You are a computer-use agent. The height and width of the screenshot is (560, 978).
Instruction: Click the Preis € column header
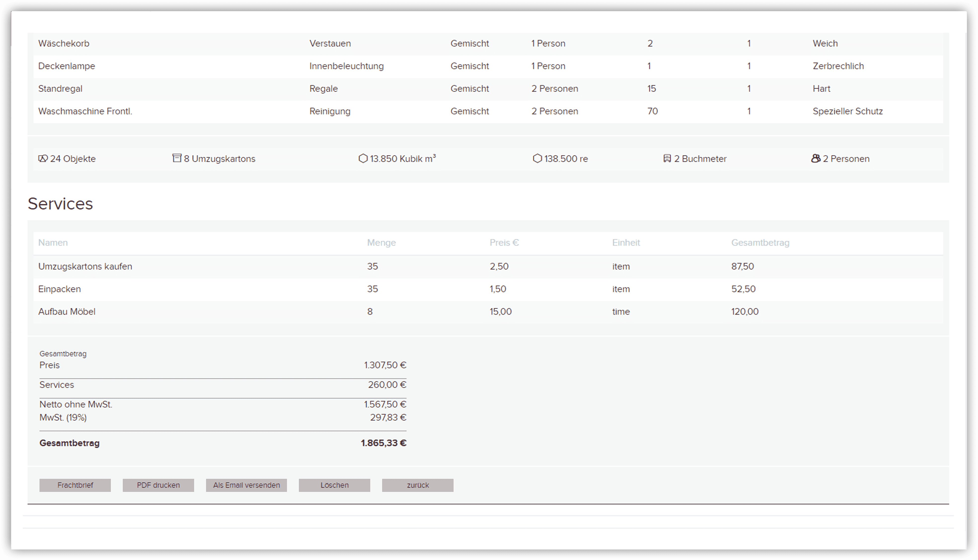tap(504, 243)
